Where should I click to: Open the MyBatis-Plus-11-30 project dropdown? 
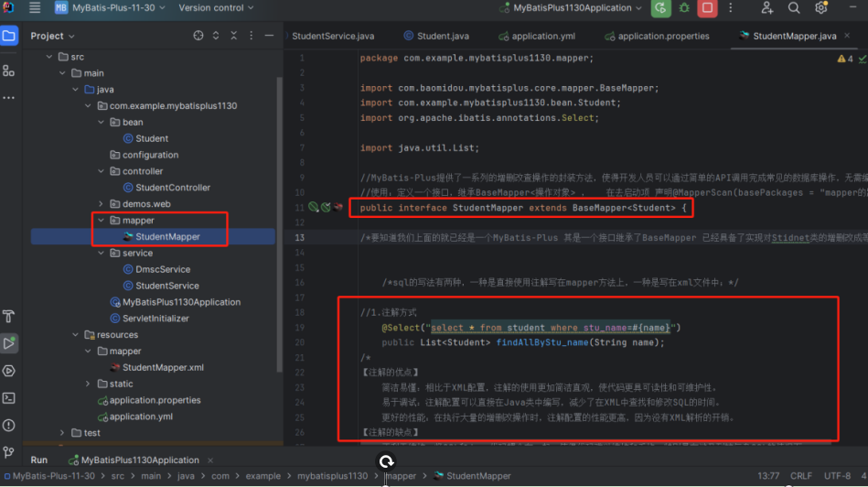pos(110,7)
